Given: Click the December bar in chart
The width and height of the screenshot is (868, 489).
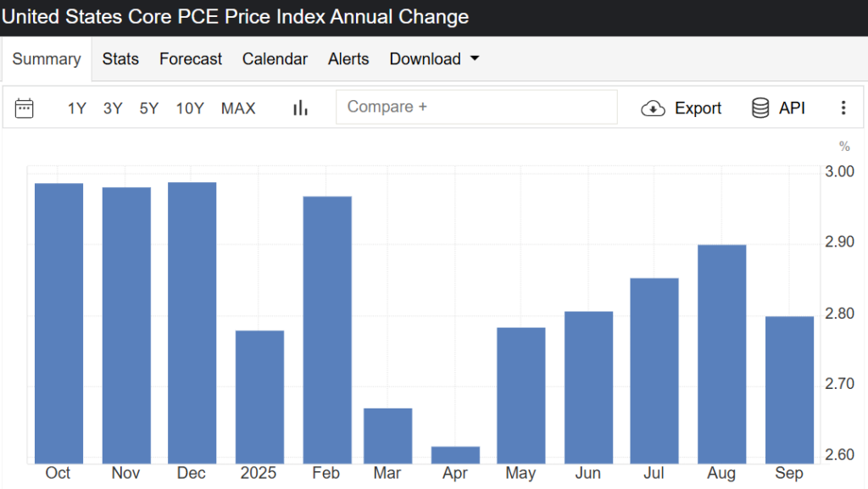Looking at the screenshot, I should pyautogui.click(x=192, y=322).
